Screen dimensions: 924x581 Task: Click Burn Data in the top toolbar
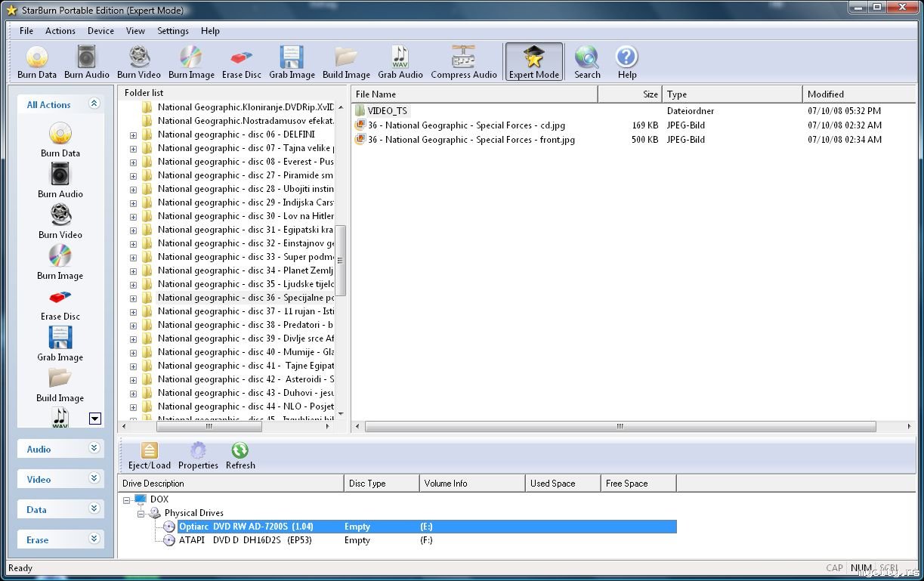pyautogui.click(x=37, y=62)
